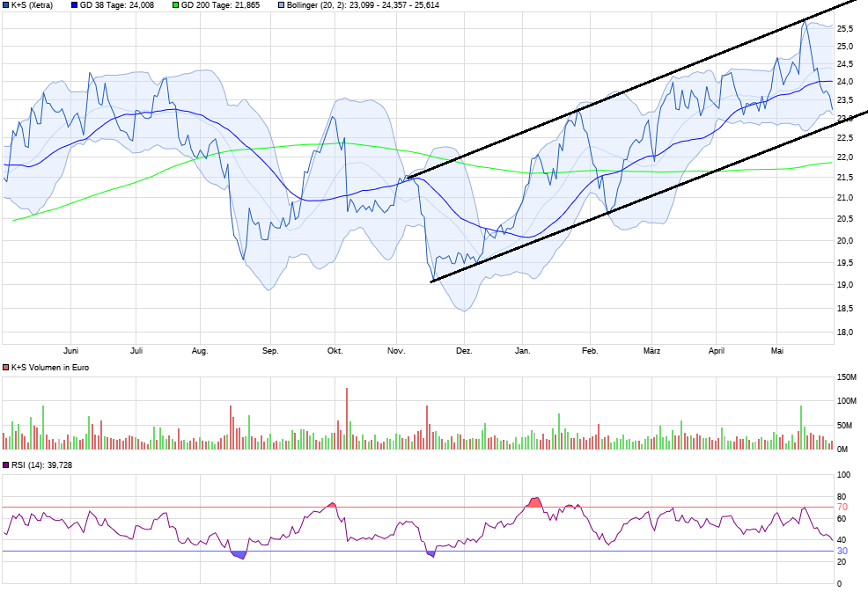The height and width of the screenshot is (592, 868).
Task: Click the 18,0 price axis value
Action: (845, 332)
